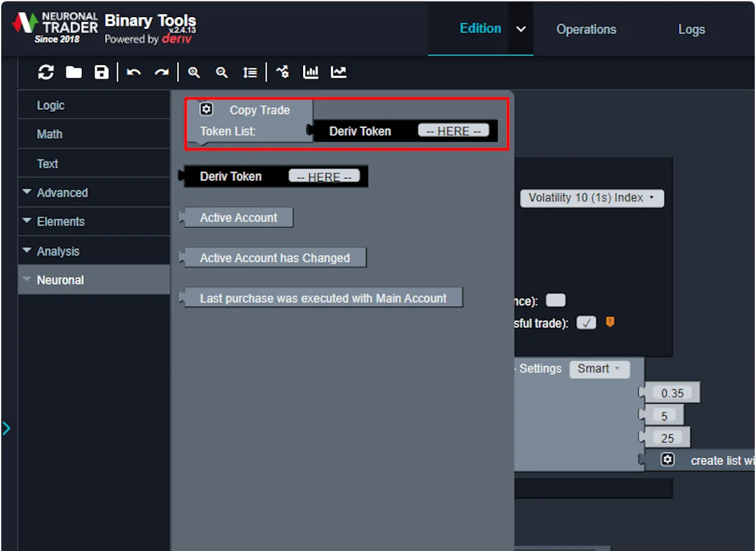Switch to the Operations tab
756x551 pixels.
tap(586, 30)
